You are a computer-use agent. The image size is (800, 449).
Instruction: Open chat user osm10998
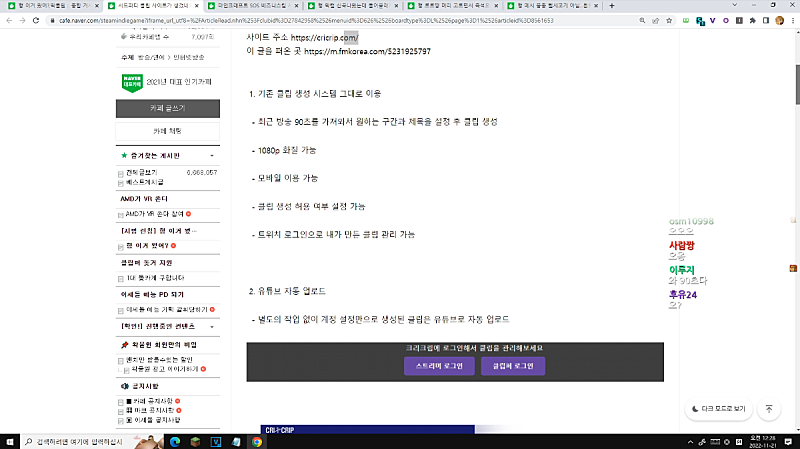point(691,221)
